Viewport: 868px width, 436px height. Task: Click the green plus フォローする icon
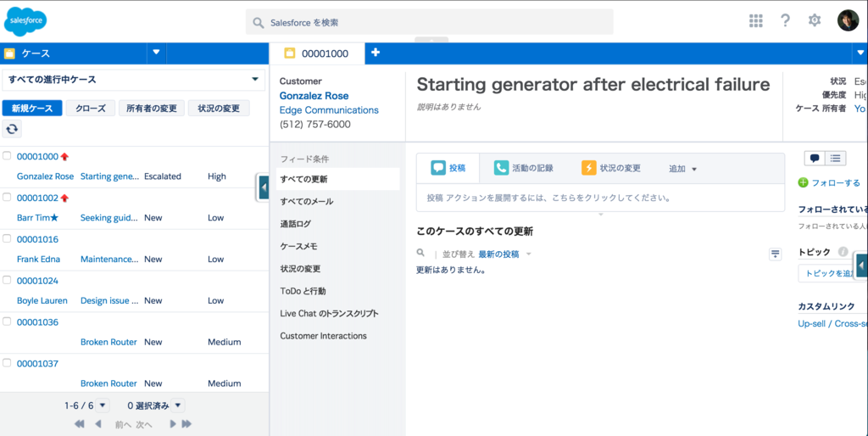click(804, 183)
